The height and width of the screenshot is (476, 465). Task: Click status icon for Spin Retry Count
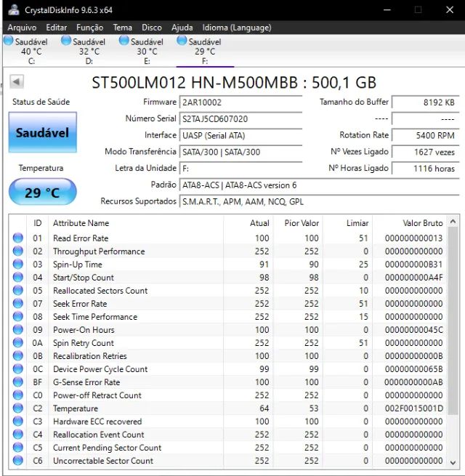pos(18,342)
